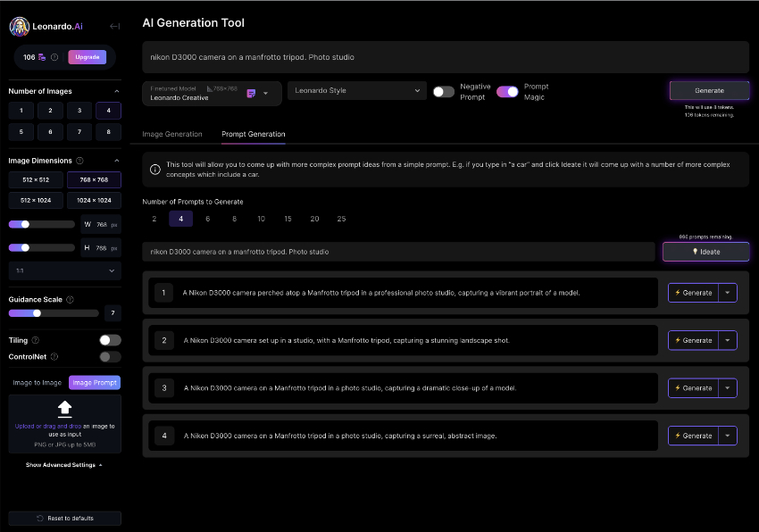Set number of prompts to 15
Image resolution: width=759 pixels, height=532 pixels.
(x=288, y=219)
